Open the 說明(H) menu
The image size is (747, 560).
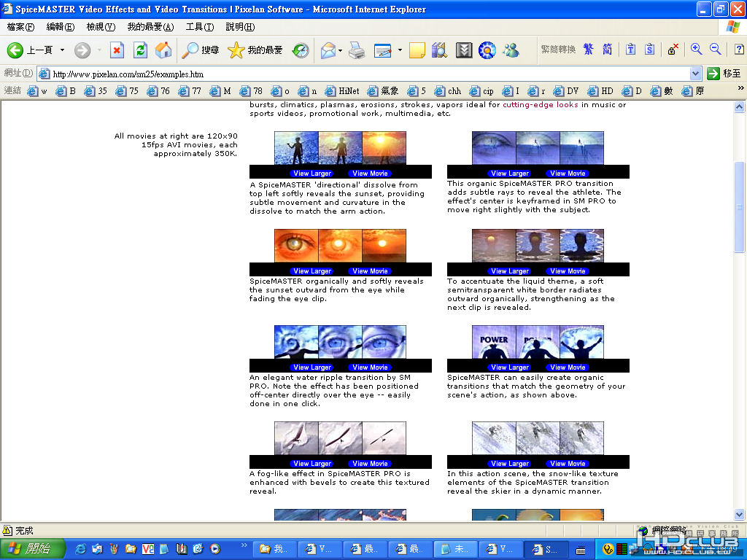[x=239, y=27]
